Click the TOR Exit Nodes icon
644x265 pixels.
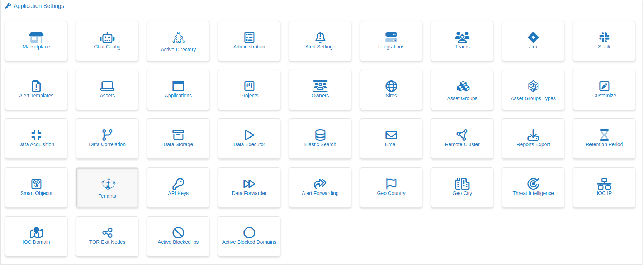point(107,233)
